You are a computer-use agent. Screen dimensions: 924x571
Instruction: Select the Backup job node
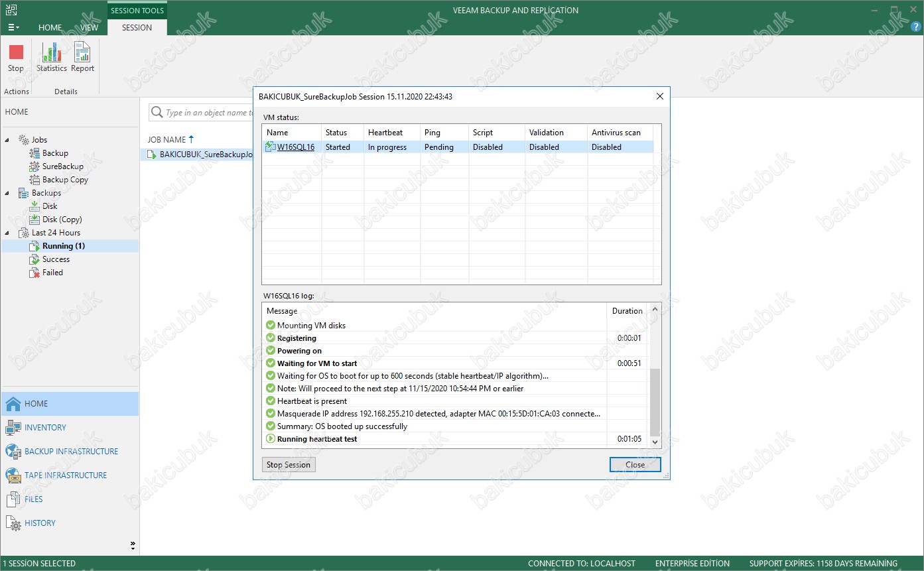tap(55, 153)
